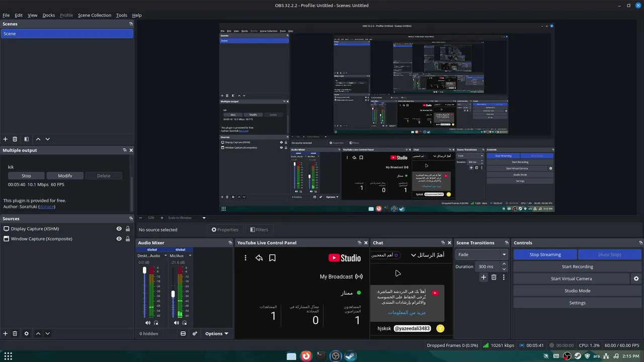644x362 pixels.
Task: Stop the kik output in Multiple output
Action: click(26, 175)
